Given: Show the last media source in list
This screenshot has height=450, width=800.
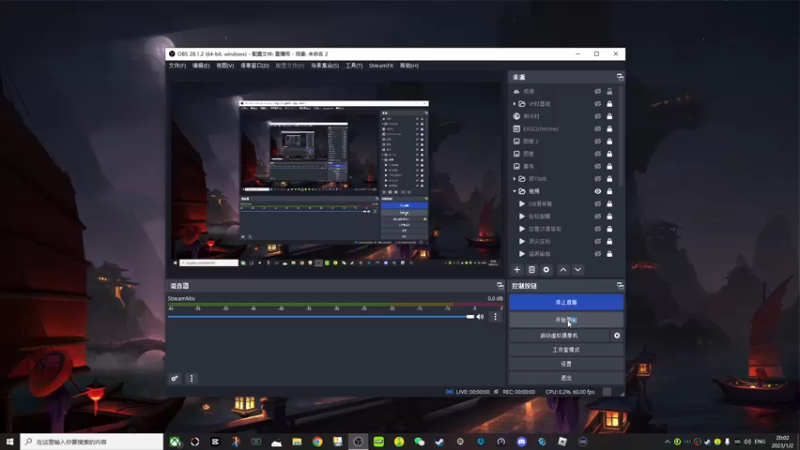Looking at the screenshot, I should [597, 254].
